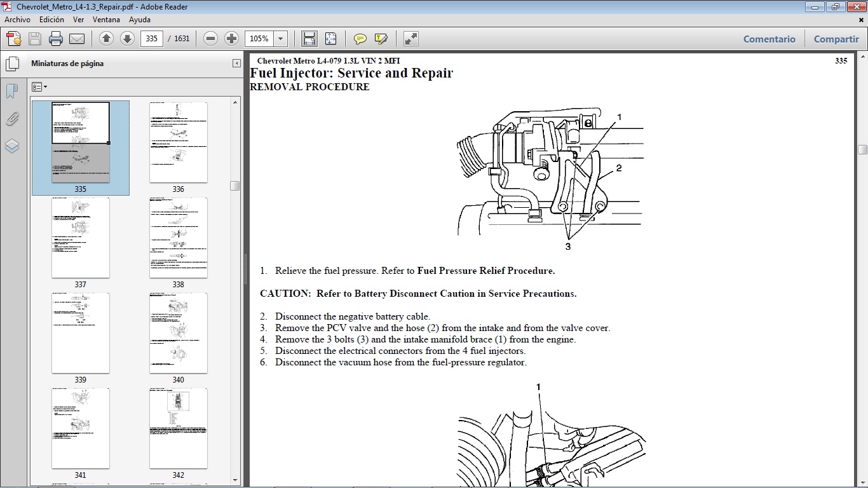Open the Ventana menu
Viewport: 868px width, 488px height.
106,19
